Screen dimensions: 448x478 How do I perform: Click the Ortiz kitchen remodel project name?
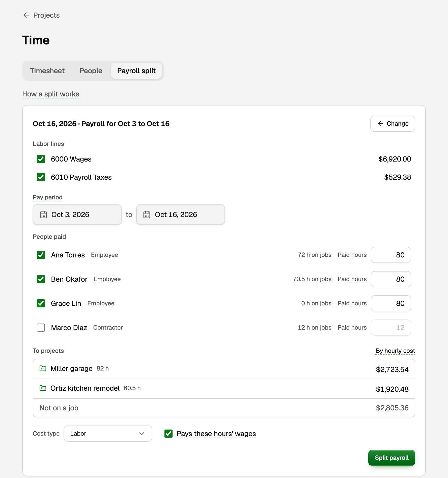[x=85, y=388]
